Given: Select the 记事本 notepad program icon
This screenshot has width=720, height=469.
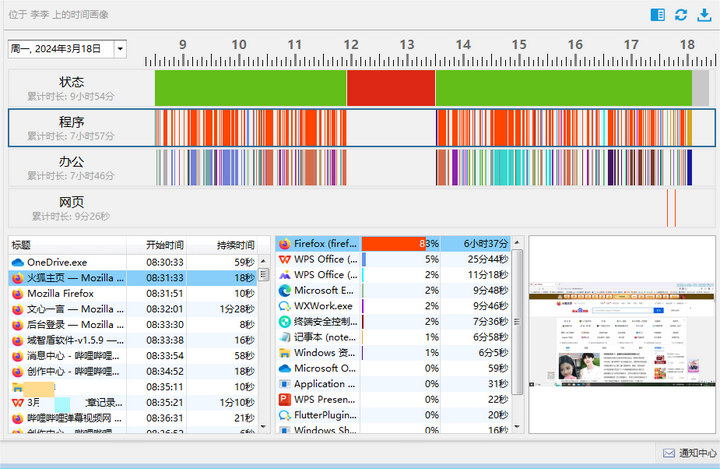Looking at the screenshot, I should [284, 337].
